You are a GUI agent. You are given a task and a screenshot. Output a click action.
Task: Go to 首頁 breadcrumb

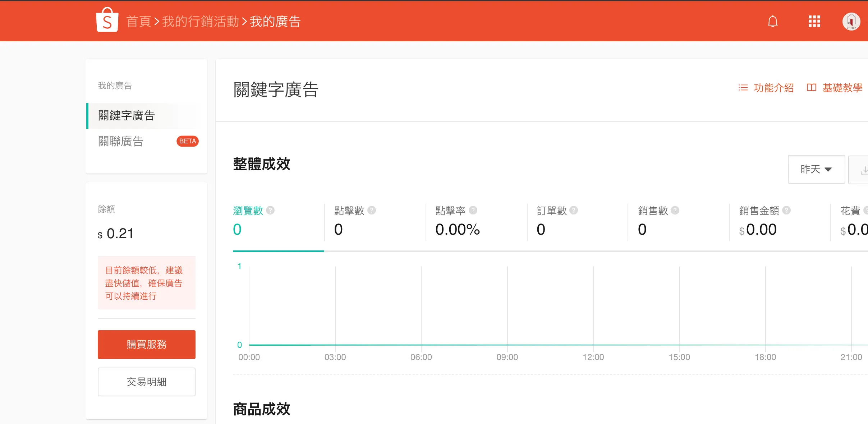click(x=139, y=22)
